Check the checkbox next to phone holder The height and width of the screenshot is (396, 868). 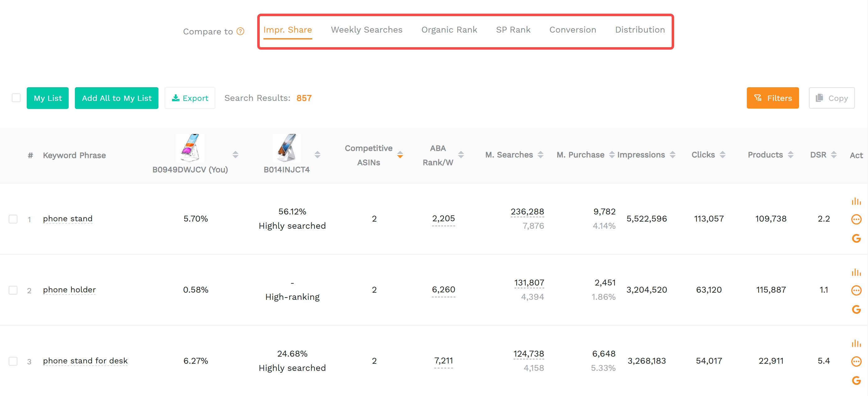13,290
